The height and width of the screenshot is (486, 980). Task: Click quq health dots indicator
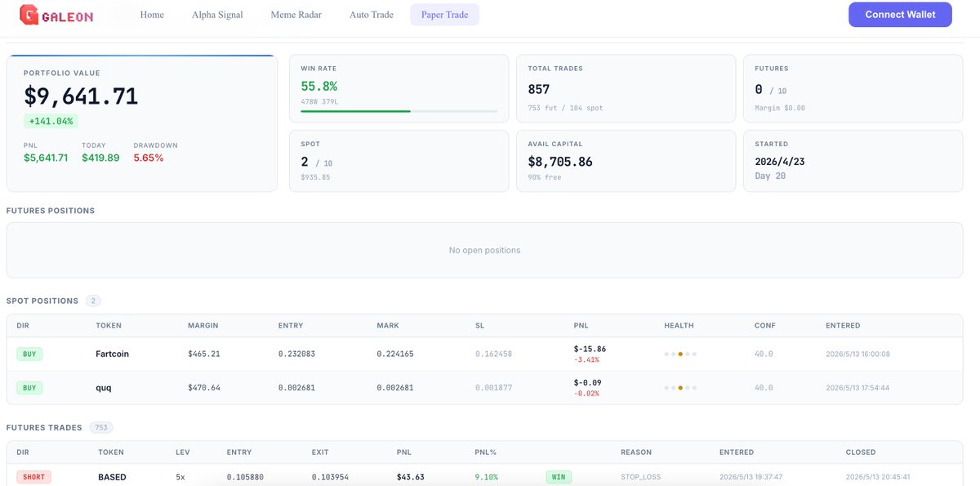[x=680, y=388]
